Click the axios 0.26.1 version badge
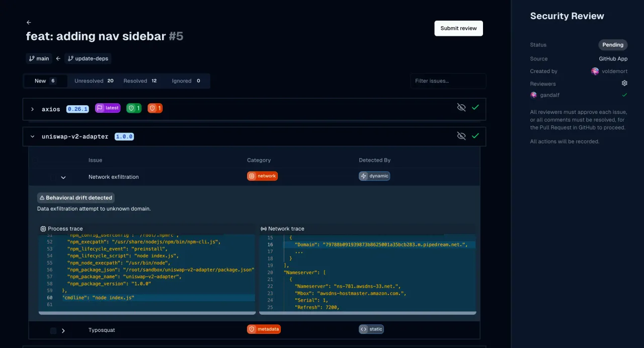Viewport: 644px width, 348px height. tap(77, 109)
